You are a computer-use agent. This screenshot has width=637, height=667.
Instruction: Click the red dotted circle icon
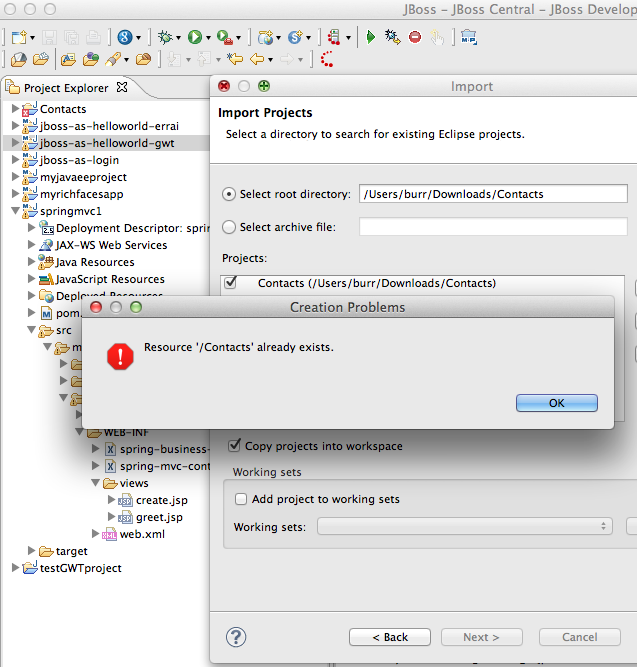[x=327, y=60]
